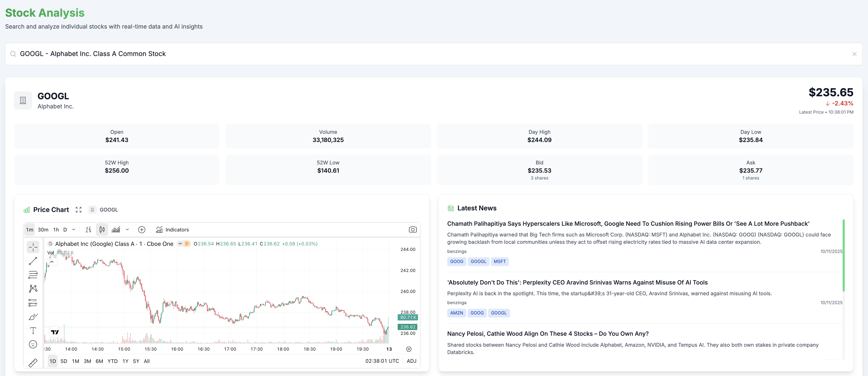
Task: Switch to bars chart style
Action: coord(88,230)
